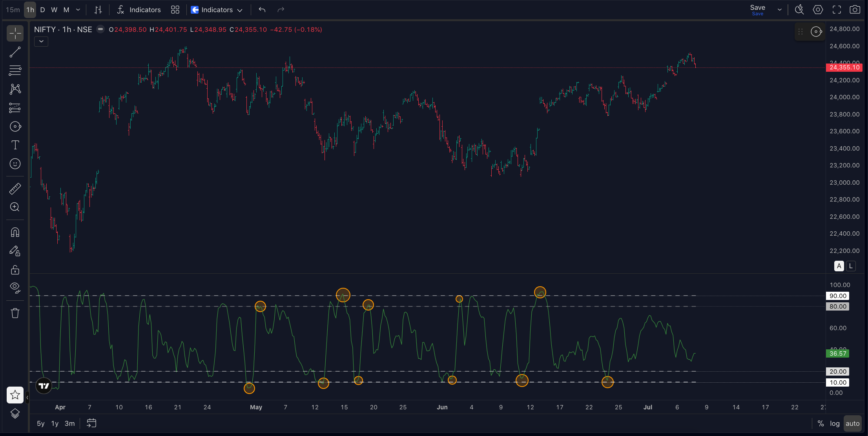Remove drawings with trash icon

15,313
